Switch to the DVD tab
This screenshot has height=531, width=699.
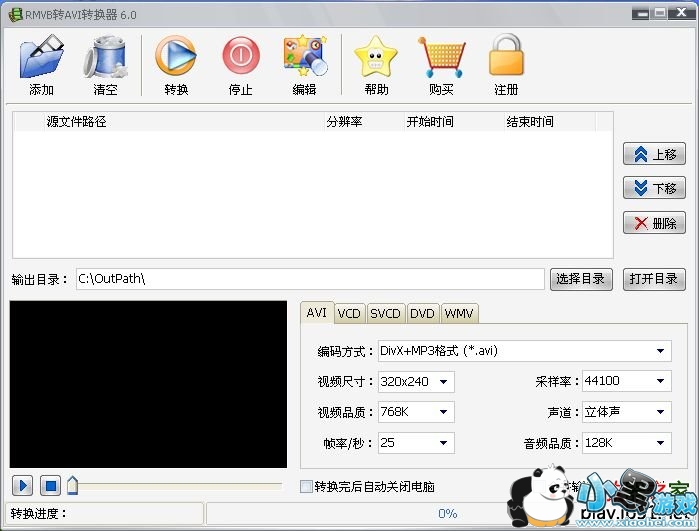click(x=422, y=313)
